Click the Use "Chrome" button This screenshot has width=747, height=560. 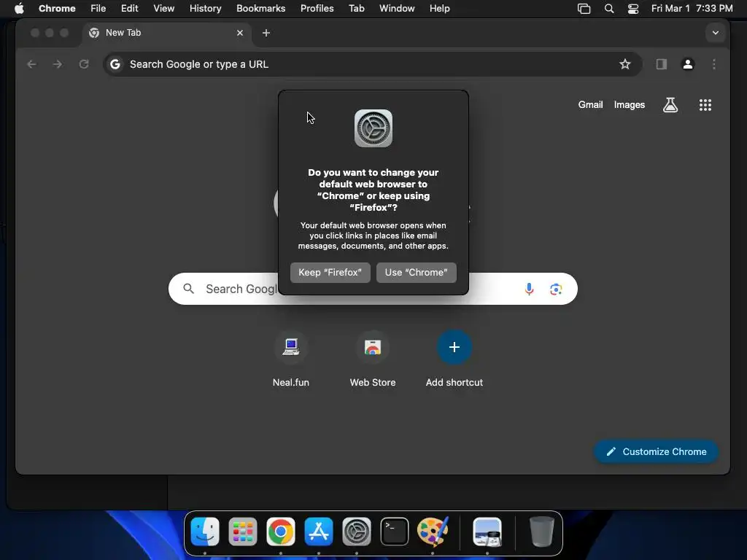(417, 273)
